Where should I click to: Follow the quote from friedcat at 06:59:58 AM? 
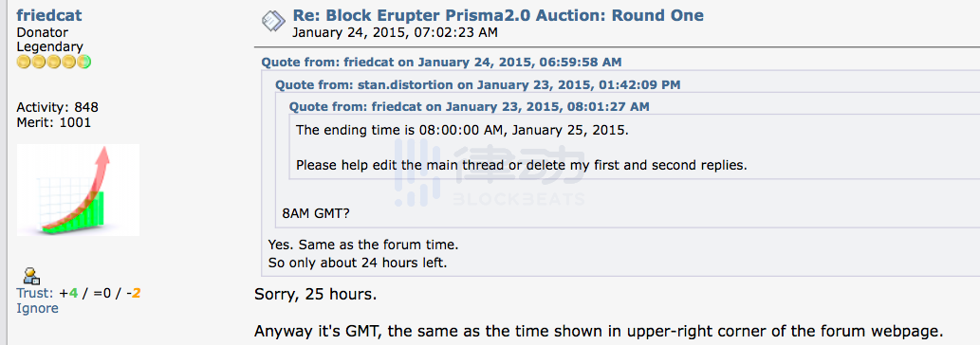[441, 63]
